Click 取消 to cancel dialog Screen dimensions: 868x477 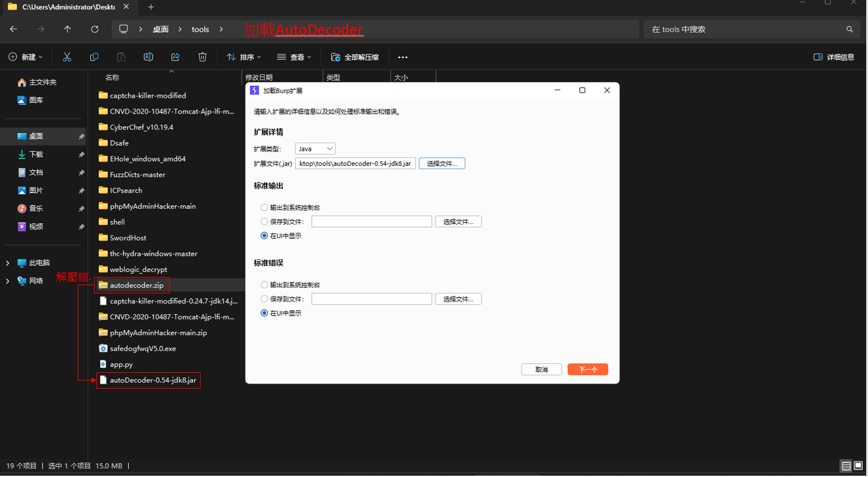[x=541, y=370]
